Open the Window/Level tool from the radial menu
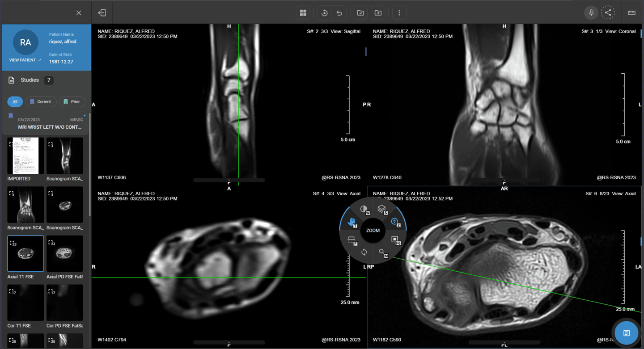The height and width of the screenshot is (349, 644). 364,209
